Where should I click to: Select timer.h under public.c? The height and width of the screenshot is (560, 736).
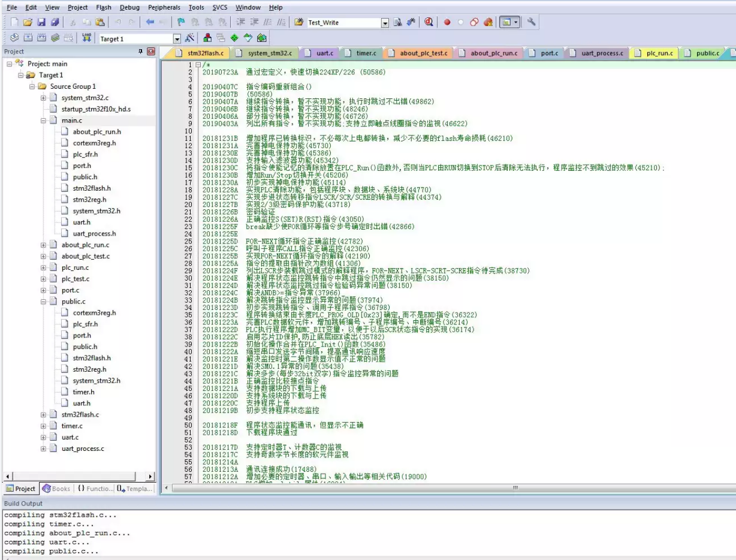point(83,392)
